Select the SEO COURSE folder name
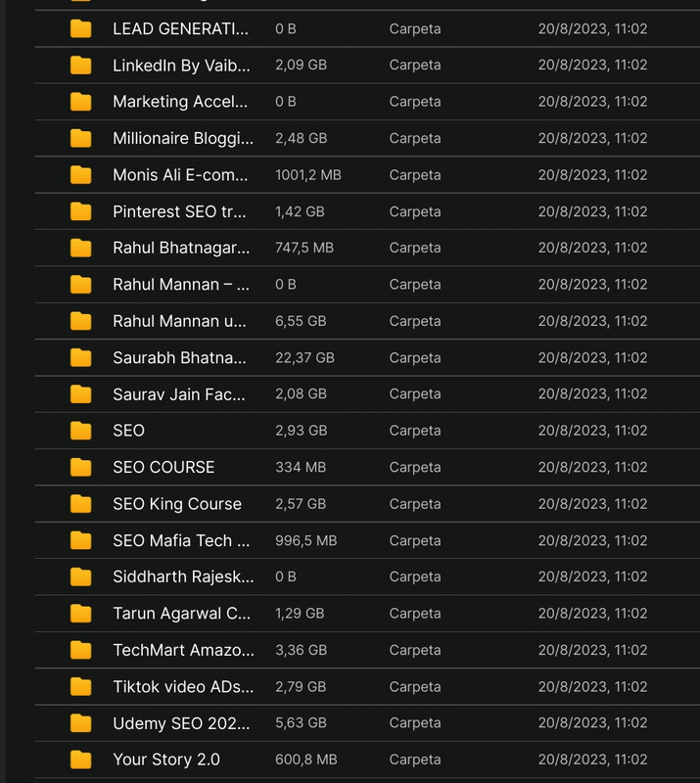 coord(163,467)
